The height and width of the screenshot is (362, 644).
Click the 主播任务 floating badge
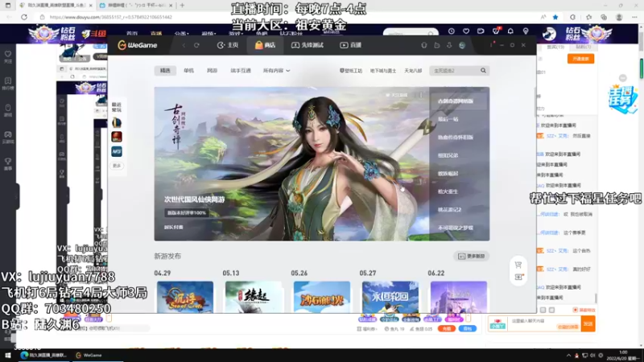tap(622, 98)
